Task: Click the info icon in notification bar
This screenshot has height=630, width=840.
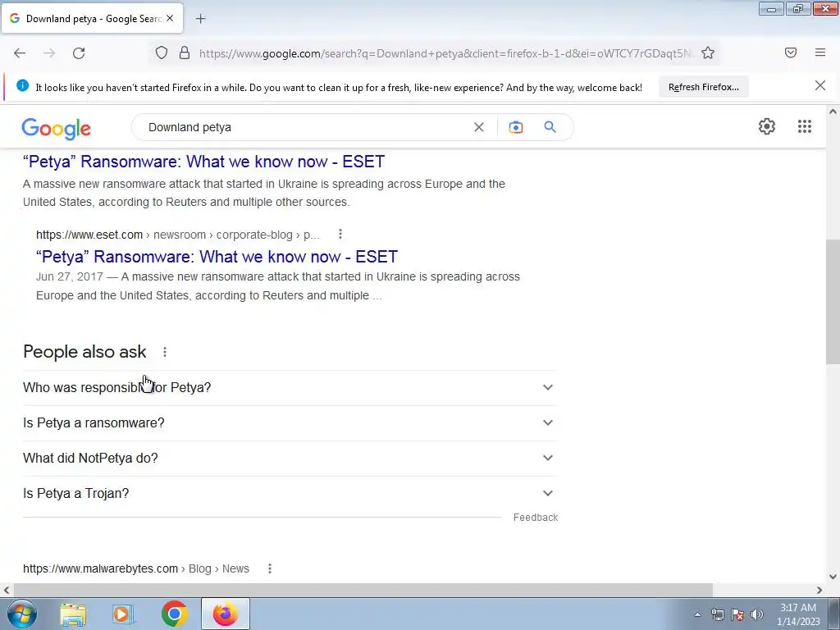Action: (x=22, y=85)
